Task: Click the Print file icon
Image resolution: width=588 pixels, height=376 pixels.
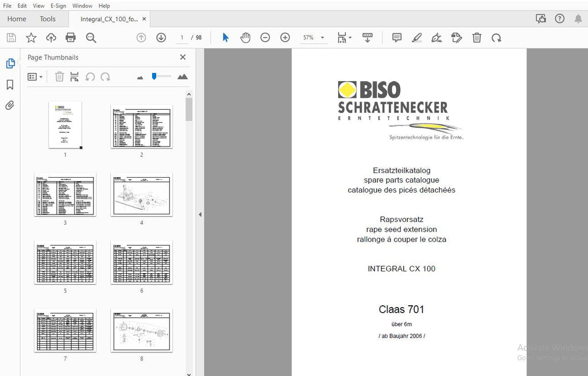Action: (x=71, y=38)
